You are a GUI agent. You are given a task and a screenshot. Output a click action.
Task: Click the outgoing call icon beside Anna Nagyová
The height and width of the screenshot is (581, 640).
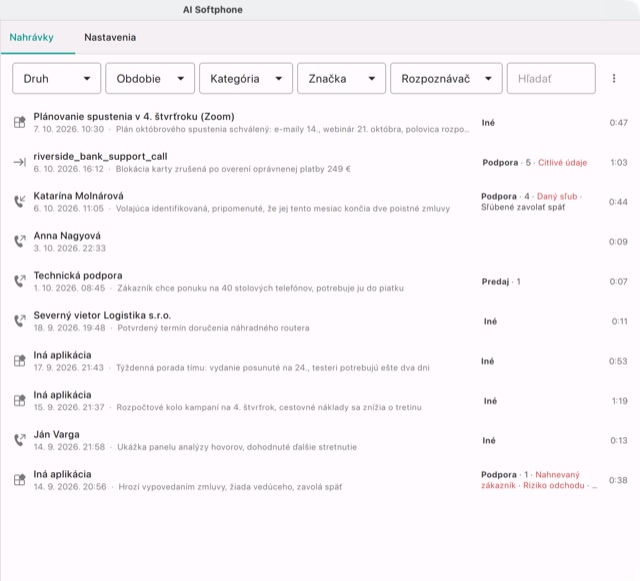(x=20, y=241)
